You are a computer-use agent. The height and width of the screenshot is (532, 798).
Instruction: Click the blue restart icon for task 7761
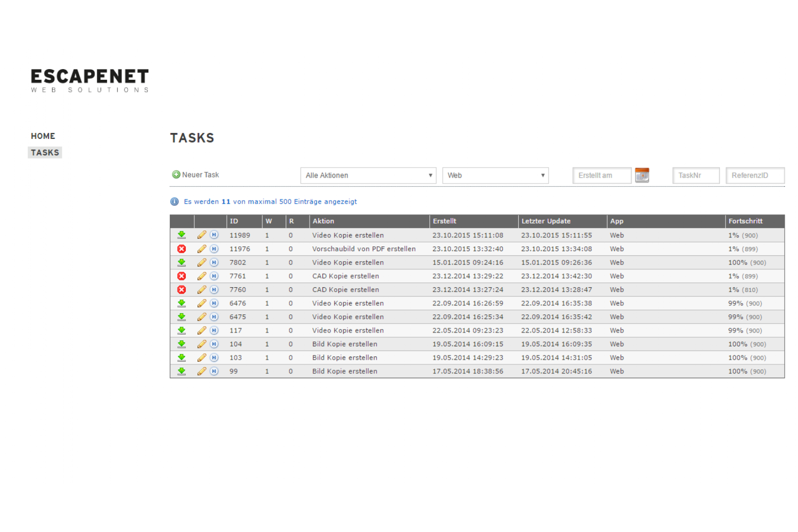click(214, 276)
